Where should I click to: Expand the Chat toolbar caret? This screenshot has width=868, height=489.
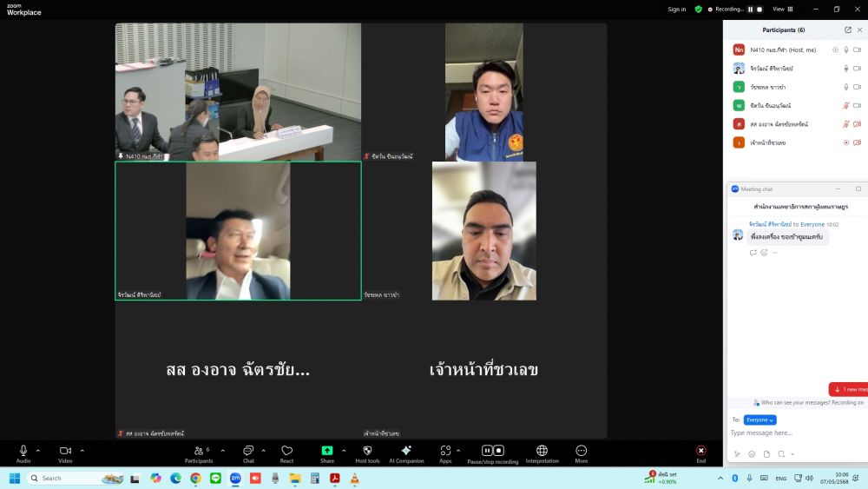coord(264,451)
